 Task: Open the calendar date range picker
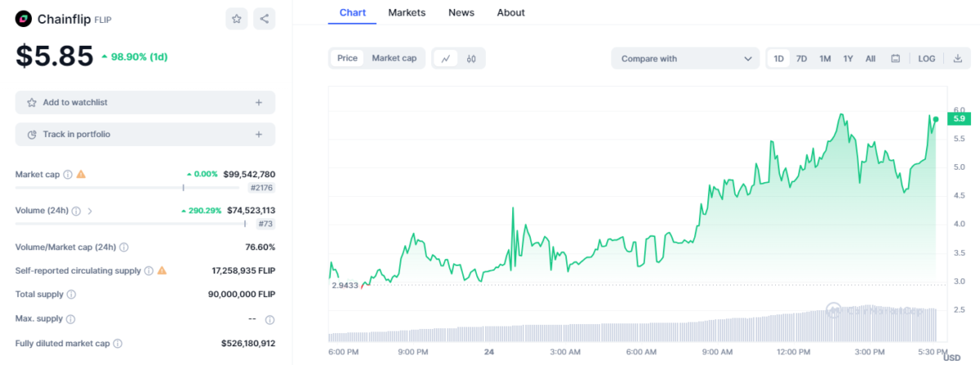point(895,59)
